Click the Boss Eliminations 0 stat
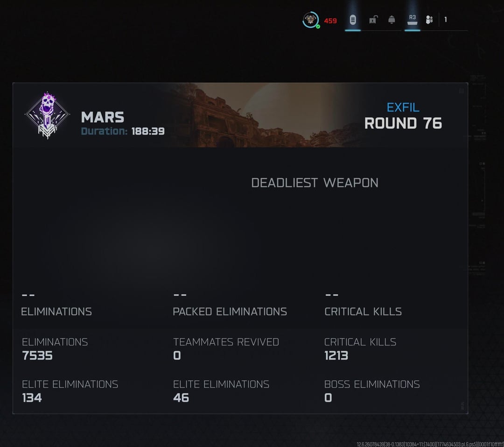The image size is (504, 447). 372,391
